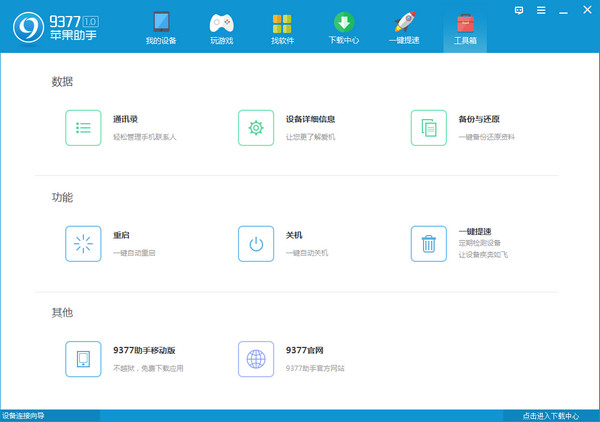This screenshot has height=422, width=600.
Task: Open the 9377助手移动版 phone icon
Action: [x=84, y=359]
